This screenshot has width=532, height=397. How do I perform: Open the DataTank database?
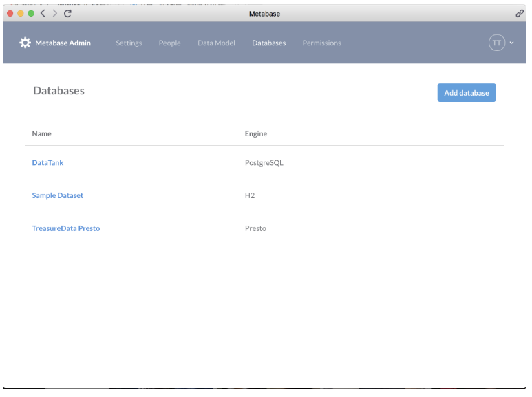pos(47,163)
